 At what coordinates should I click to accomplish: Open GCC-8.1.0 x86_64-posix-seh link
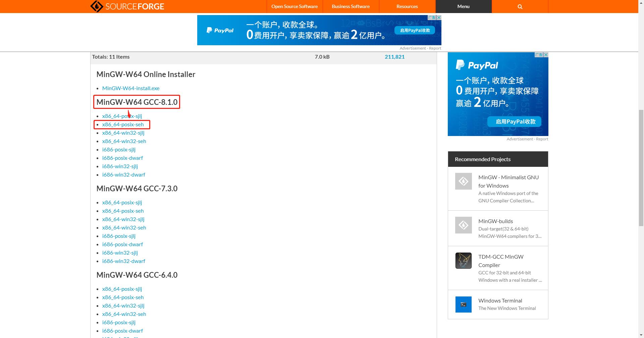pyautogui.click(x=123, y=124)
